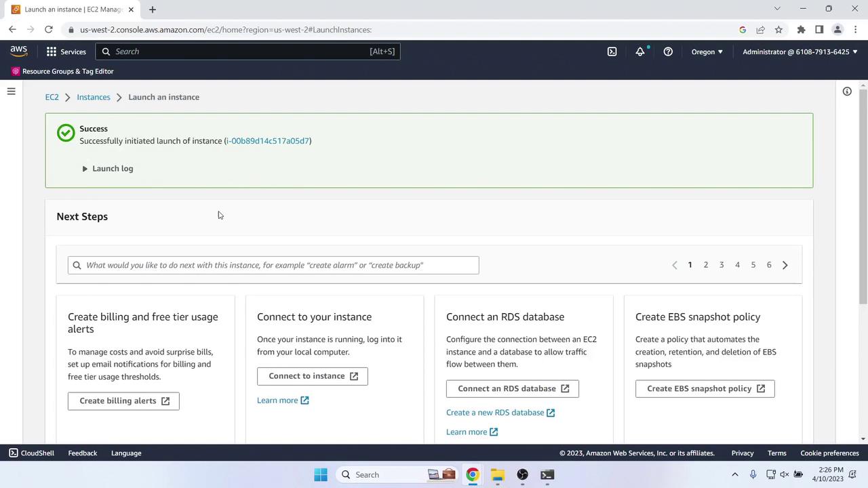The height and width of the screenshot is (488, 868).
Task: Click the Connect to instance button
Action: tap(313, 376)
